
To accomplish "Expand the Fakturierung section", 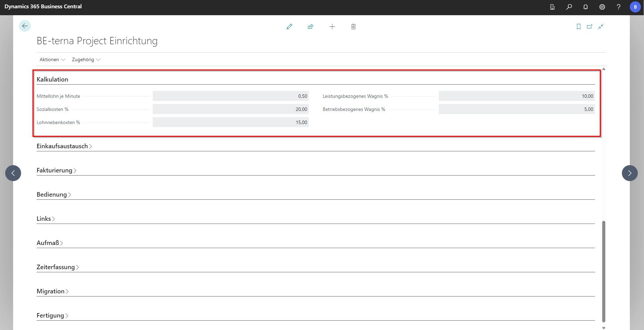I will 56,170.
